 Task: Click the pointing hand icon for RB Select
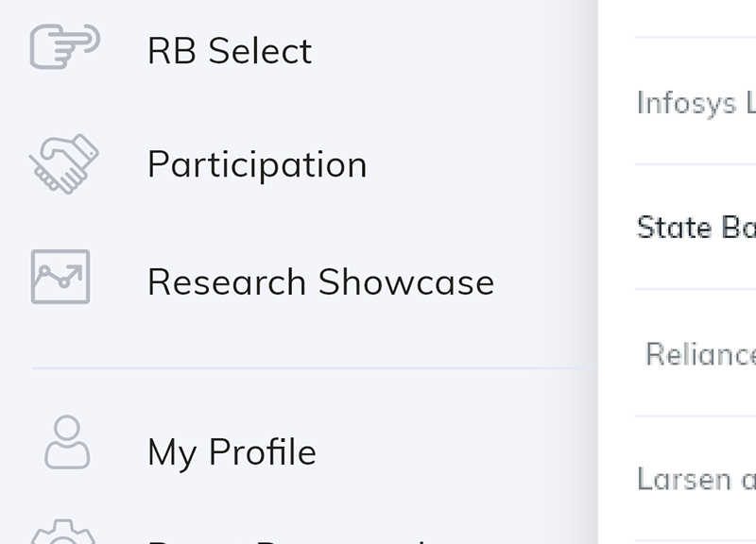pyautogui.click(x=64, y=46)
